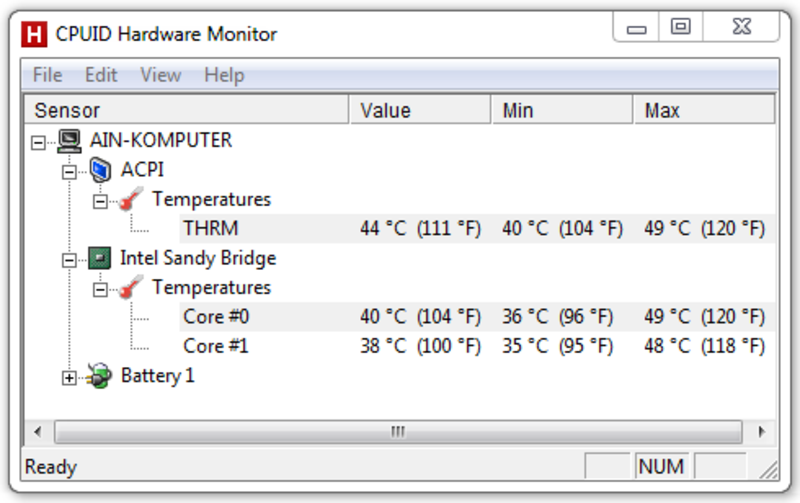Click THRM value 44 °C (111 °F)
Viewport: 800px width, 503px height.
(x=420, y=229)
